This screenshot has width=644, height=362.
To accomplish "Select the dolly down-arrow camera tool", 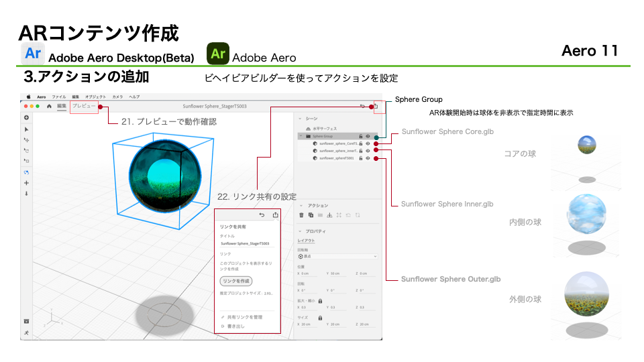I will [26, 193].
